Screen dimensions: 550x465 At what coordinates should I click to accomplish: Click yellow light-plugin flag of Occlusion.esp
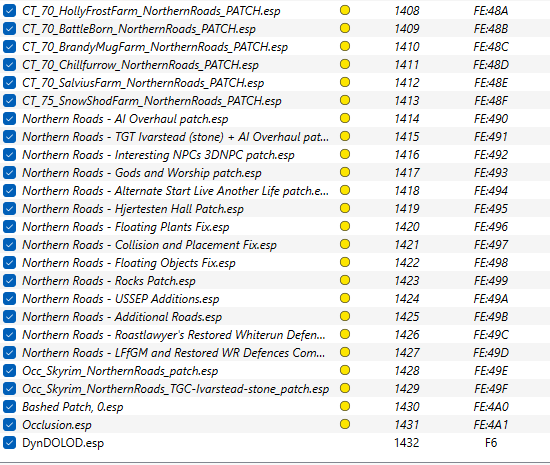345,424
